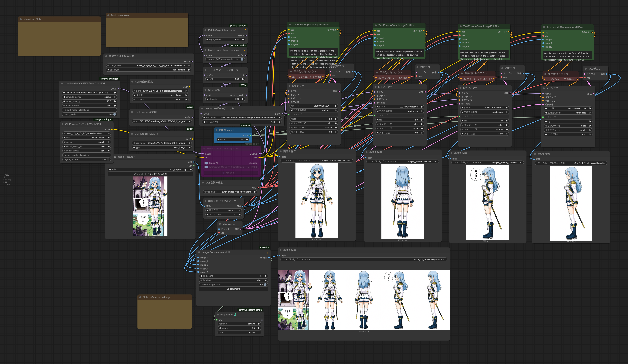Click the Note: KSampler settings node title
Image resolution: width=628 pixels, height=364 pixels.
point(156,297)
